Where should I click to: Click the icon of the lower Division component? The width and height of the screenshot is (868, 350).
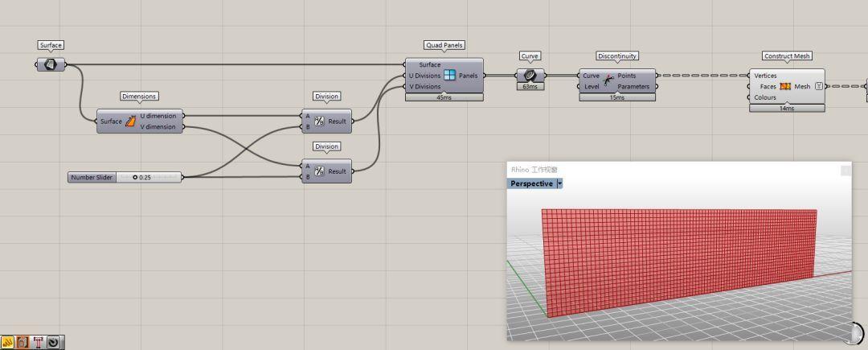point(319,171)
